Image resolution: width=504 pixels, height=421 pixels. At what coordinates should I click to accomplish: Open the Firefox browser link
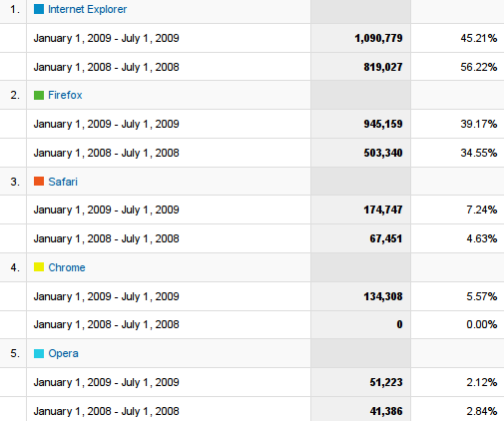(65, 95)
